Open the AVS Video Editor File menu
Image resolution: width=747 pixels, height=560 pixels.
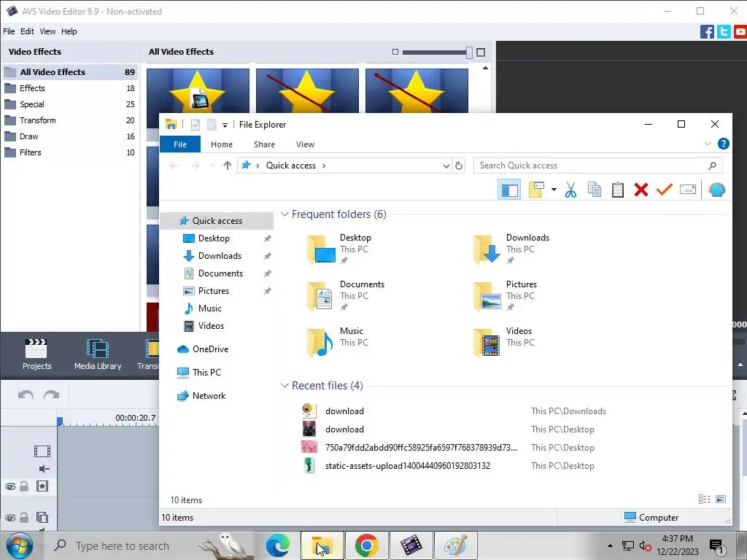pyautogui.click(x=9, y=31)
